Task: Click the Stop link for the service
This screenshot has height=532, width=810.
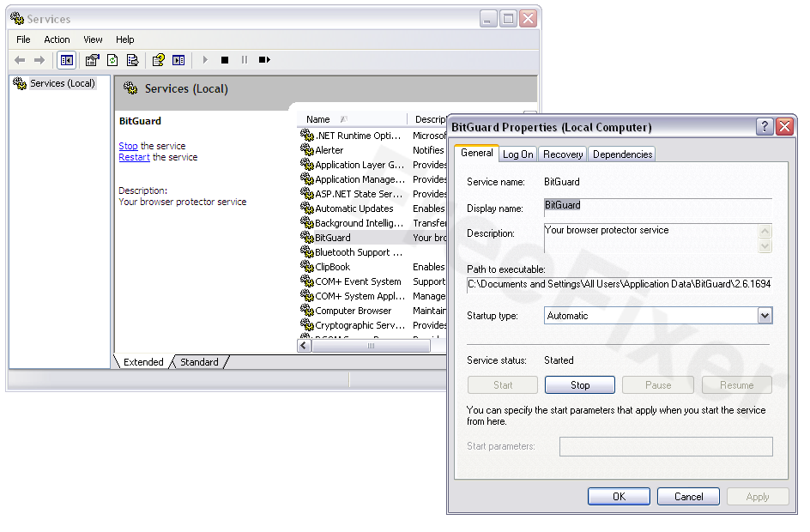Action: click(128, 146)
